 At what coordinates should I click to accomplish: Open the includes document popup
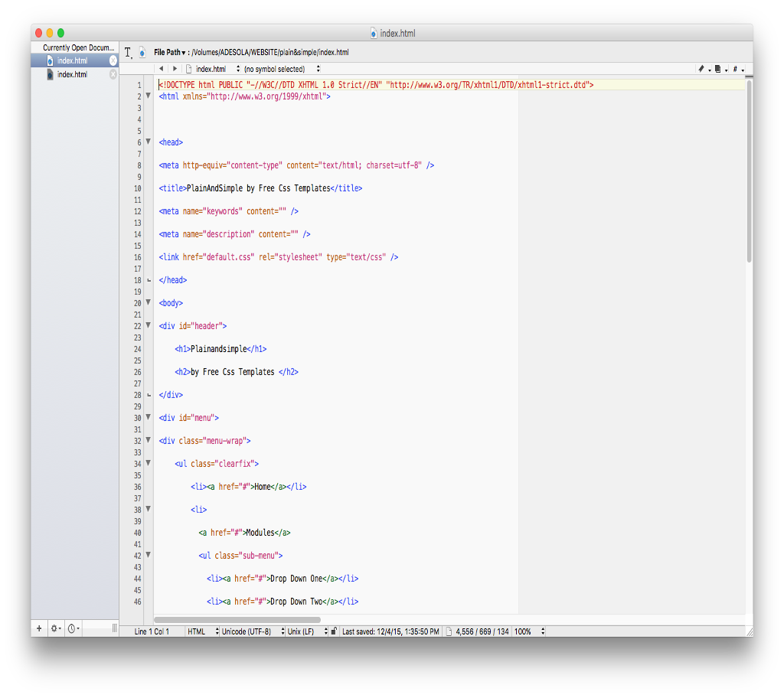[x=720, y=69]
